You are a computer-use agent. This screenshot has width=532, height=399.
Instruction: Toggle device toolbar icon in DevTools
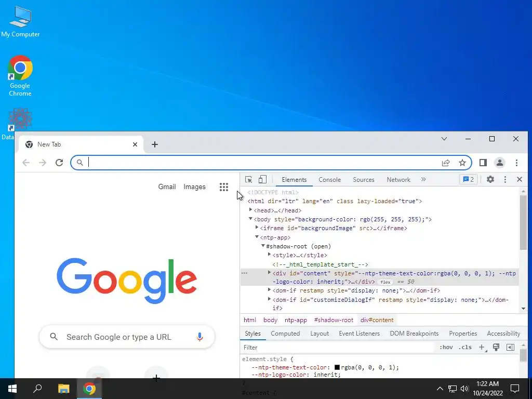point(262,179)
